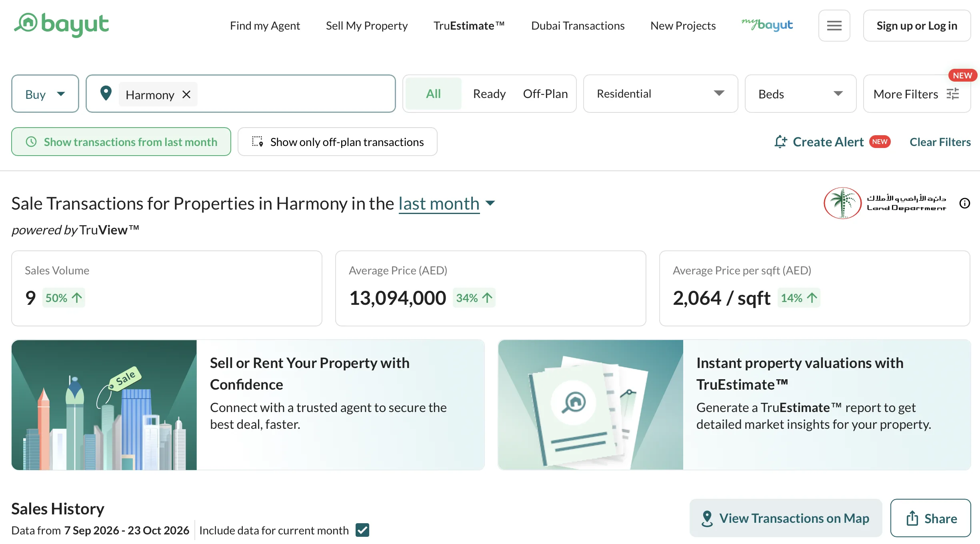Toggle Show only off-plan transactions
Screen dimensions: 980x544
pyautogui.click(x=337, y=142)
